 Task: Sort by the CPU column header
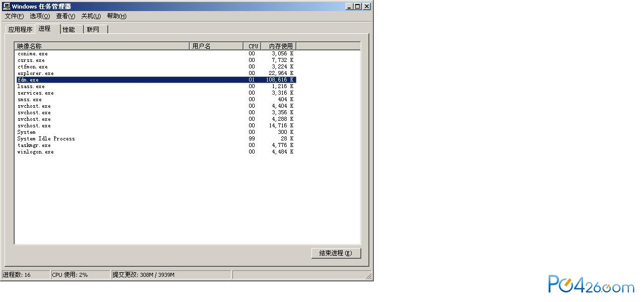pos(253,46)
